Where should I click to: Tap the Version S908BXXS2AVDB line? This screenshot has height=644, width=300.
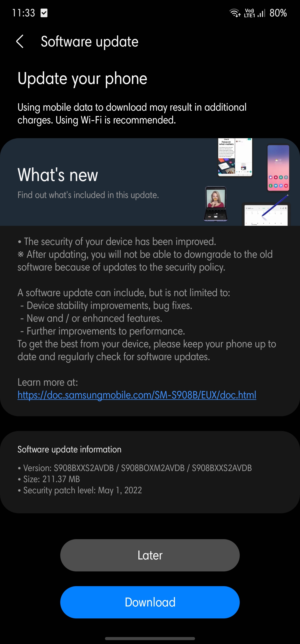point(135,468)
